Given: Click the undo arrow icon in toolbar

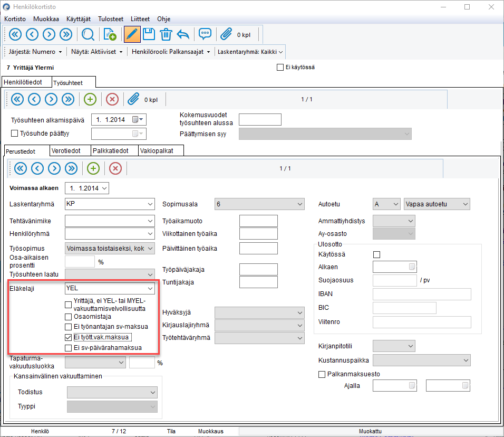Looking at the screenshot, I should click(183, 34).
